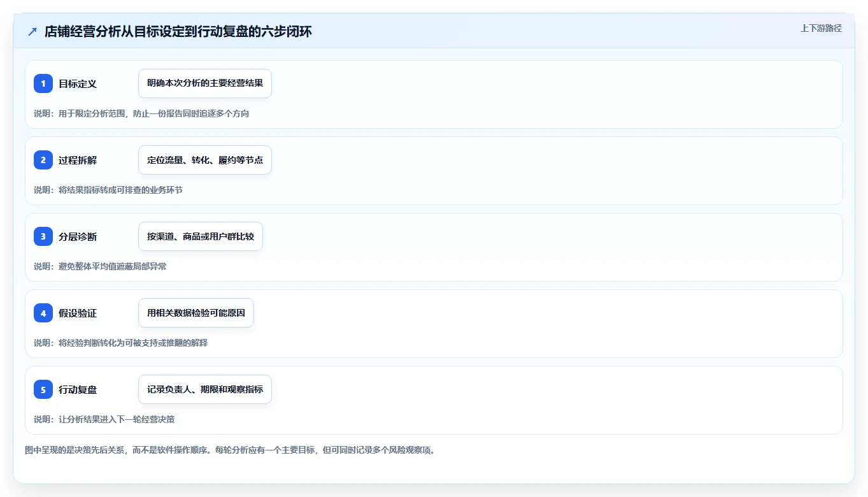Viewport: 868px width, 497px height.
Task: Click the title 店铺经营分析从目标设定到行动复盘的六步闭环
Action: (178, 31)
